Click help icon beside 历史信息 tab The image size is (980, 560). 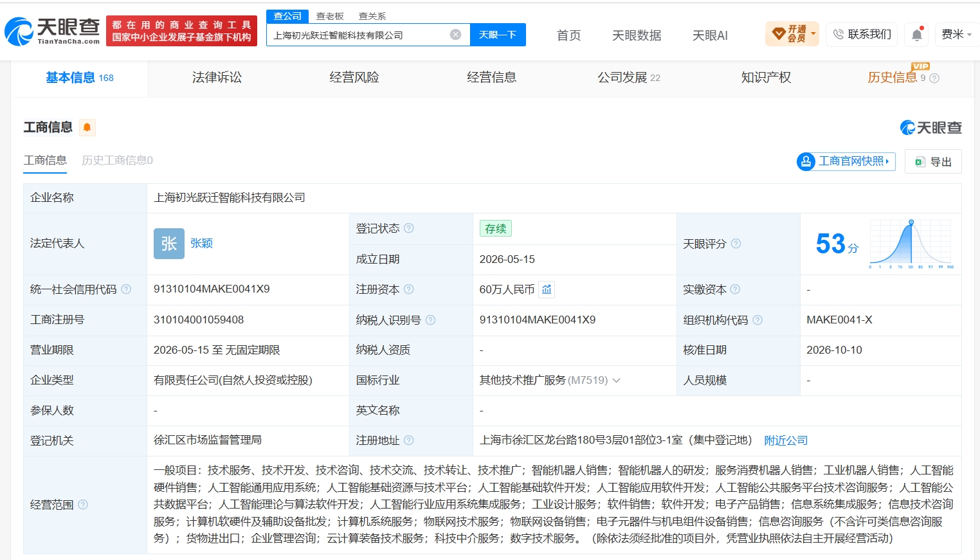coord(934,78)
